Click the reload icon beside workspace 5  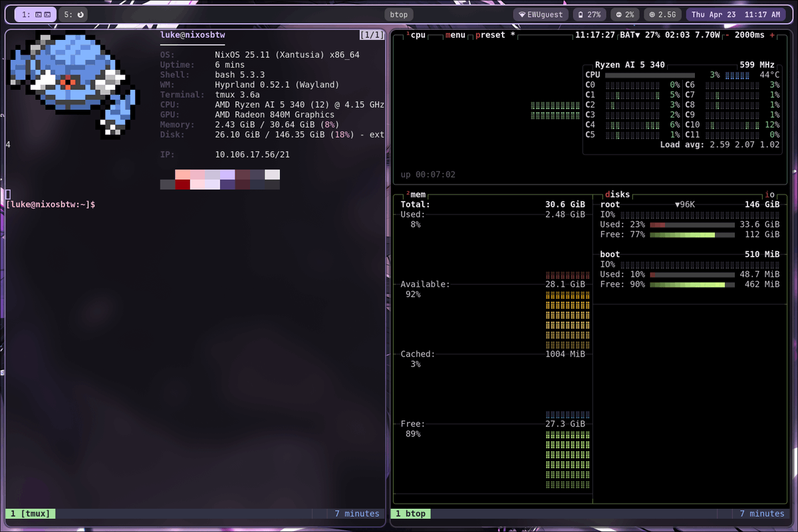pyautogui.click(x=81, y=14)
